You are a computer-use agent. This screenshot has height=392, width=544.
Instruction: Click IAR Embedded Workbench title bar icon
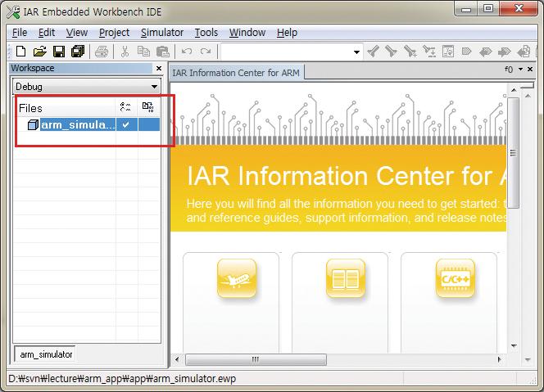pyautogui.click(x=13, y=12)
